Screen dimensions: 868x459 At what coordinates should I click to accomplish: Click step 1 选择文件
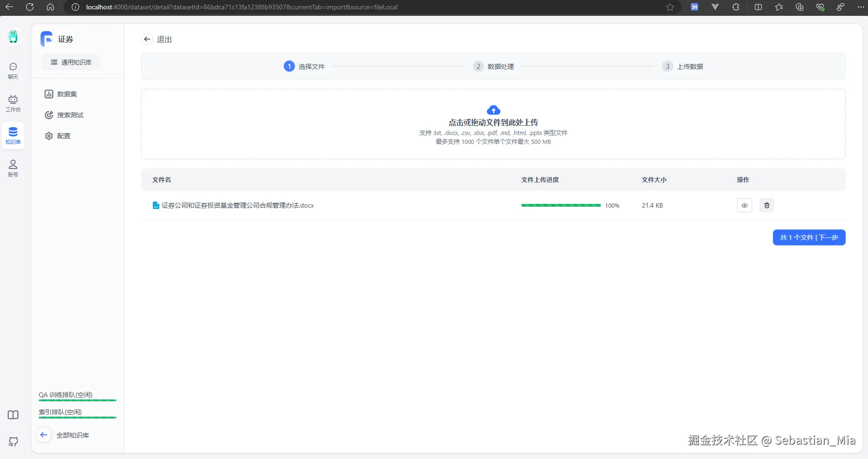coord(304,67)
